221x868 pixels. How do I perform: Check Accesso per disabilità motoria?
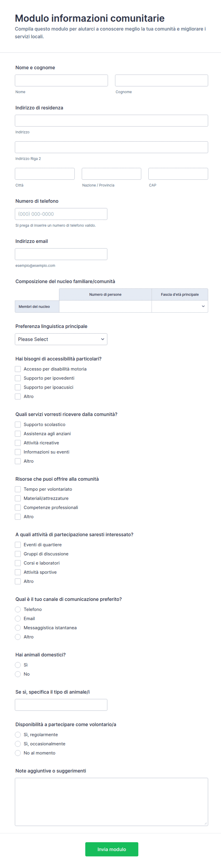18,369
